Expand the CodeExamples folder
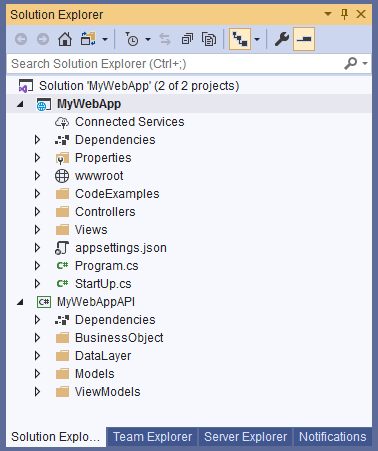 click(37, 194)
